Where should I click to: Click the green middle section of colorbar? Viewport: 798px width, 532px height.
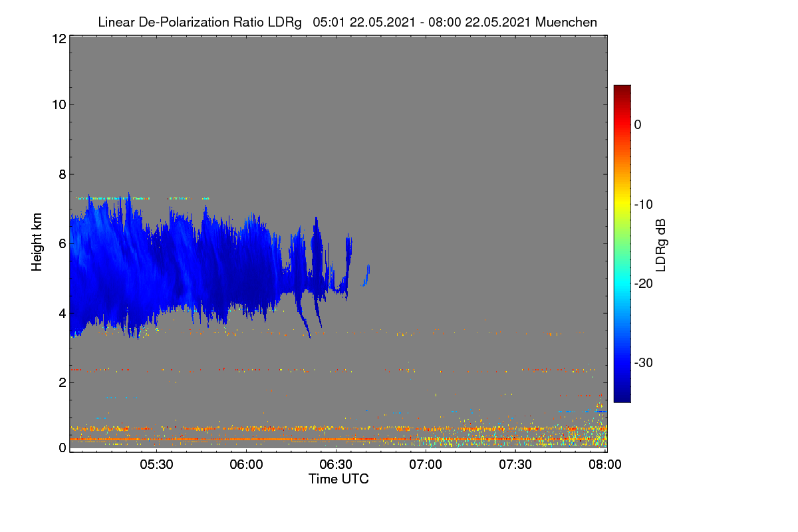[x=622, y=243]
